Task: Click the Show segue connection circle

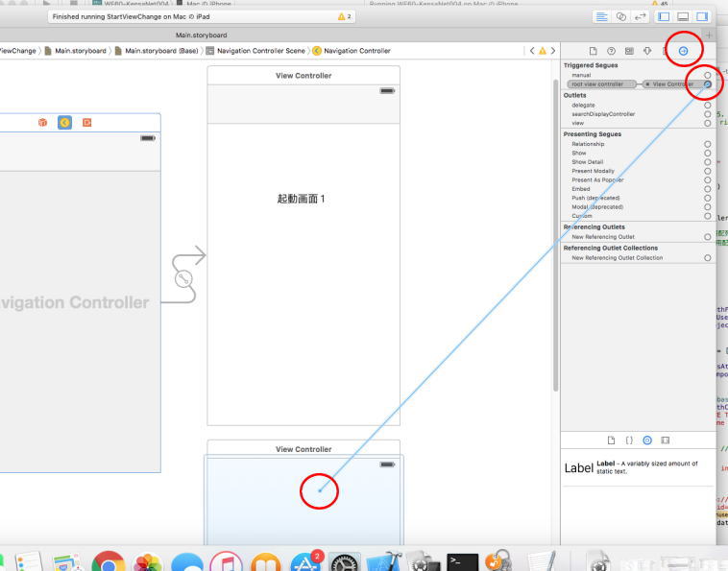Action: point(708,153)
